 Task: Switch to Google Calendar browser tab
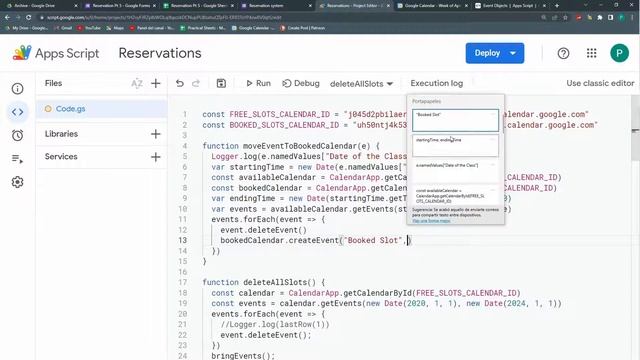tap(432, 6)
